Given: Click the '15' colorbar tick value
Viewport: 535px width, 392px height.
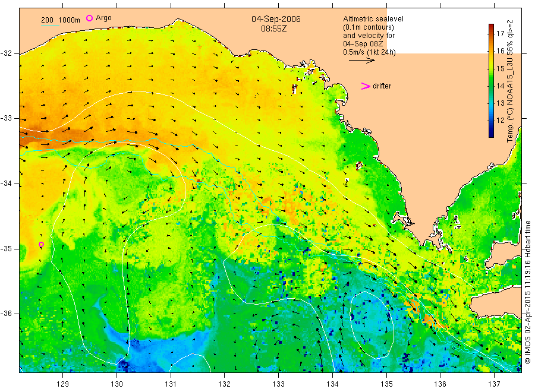Looking at the screenshot, I should point(500,68).
